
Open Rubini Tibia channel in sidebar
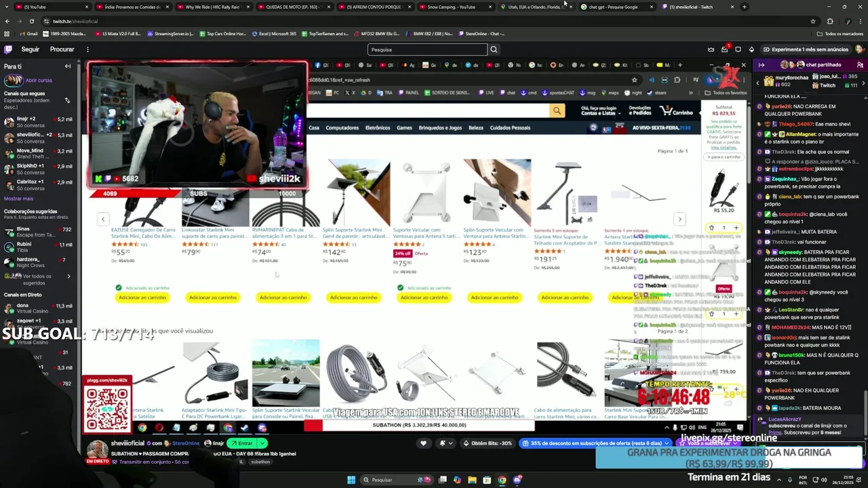(38, 247)
